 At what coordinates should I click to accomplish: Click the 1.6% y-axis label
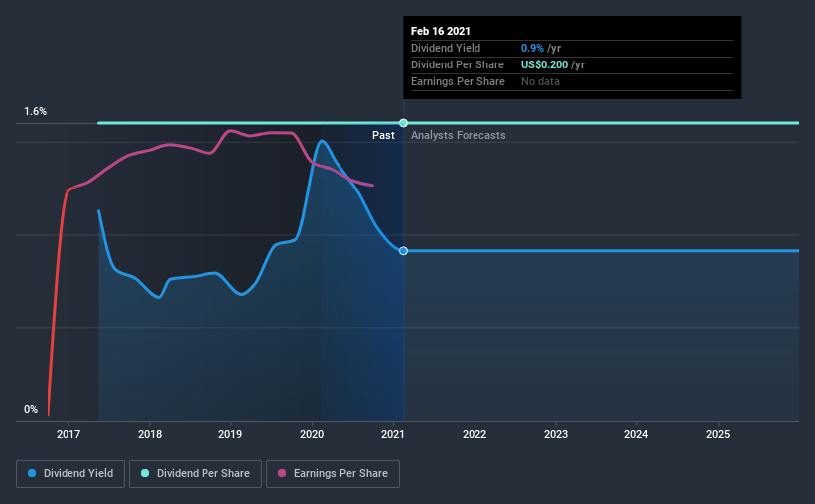[36, 112]
